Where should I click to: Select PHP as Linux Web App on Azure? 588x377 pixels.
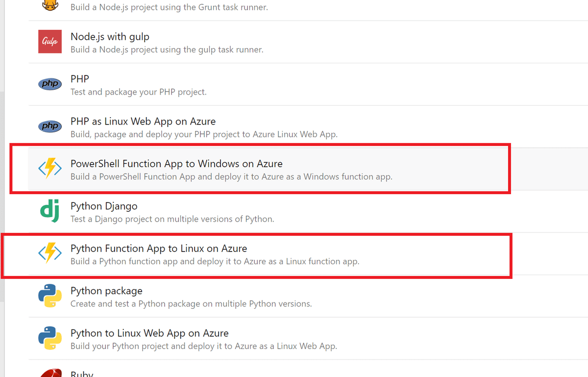click(143, 121)
